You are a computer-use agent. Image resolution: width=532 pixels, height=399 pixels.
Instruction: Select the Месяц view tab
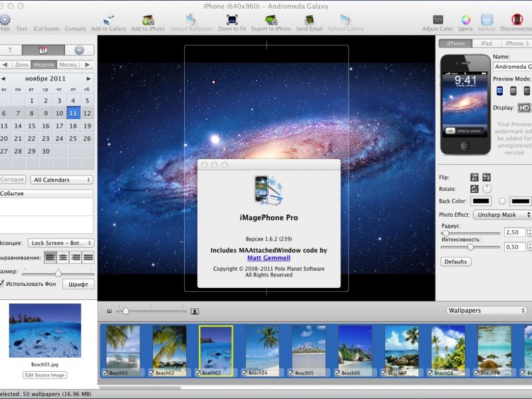(x=68, y=65)
